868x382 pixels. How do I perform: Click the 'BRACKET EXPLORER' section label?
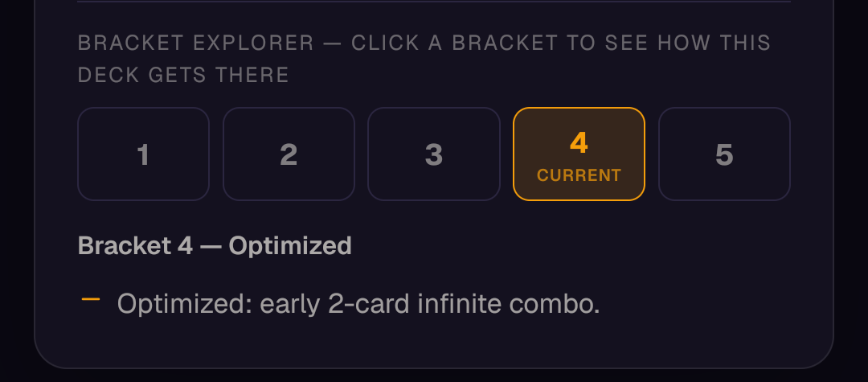click(x=196, y=43)
